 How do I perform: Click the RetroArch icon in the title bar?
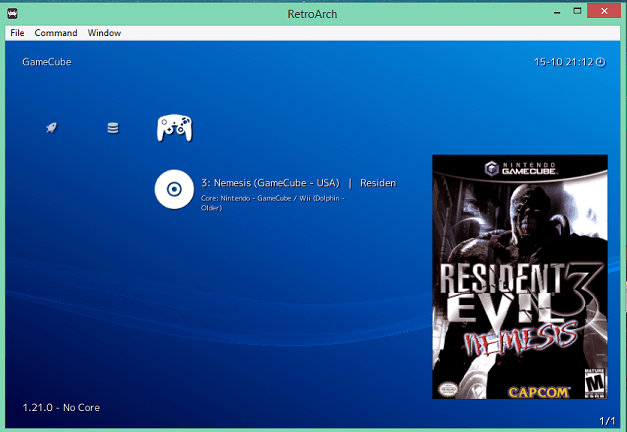pyautogui.click(x=13, y=12)
